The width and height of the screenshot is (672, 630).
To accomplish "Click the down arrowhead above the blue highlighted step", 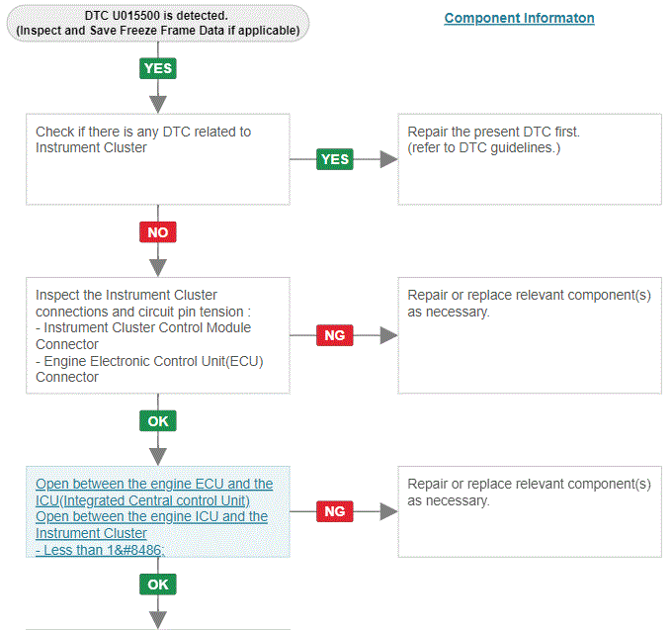I will (x=158, y=457).
